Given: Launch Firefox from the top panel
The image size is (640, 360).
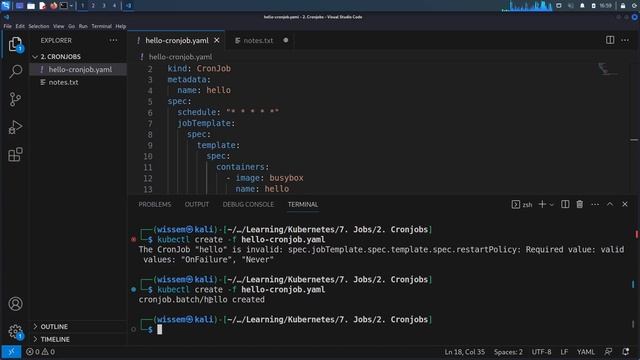Looking at the screenshot, I should (x=53, y=6).
